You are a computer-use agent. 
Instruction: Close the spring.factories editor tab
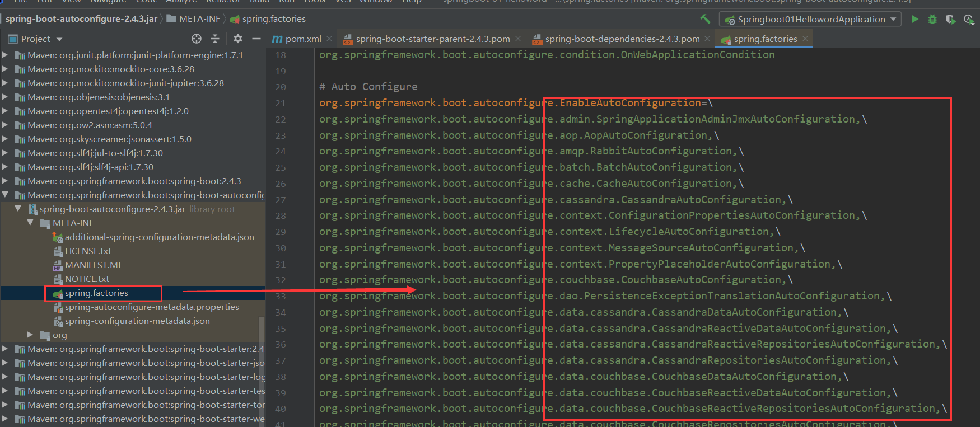click(805, 39)
